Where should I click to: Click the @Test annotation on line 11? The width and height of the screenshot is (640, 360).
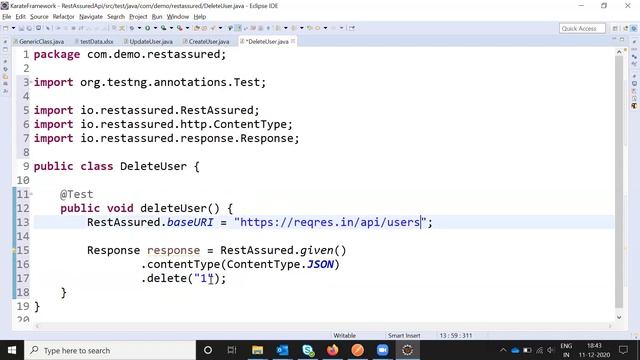click(77, 194)
